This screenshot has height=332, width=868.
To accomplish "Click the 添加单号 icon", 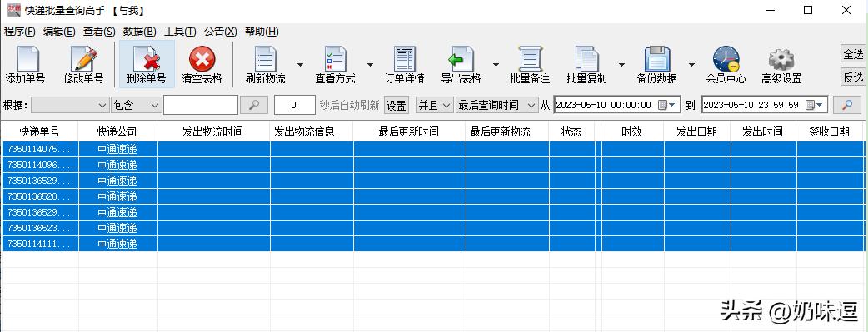I will [27, 58].
